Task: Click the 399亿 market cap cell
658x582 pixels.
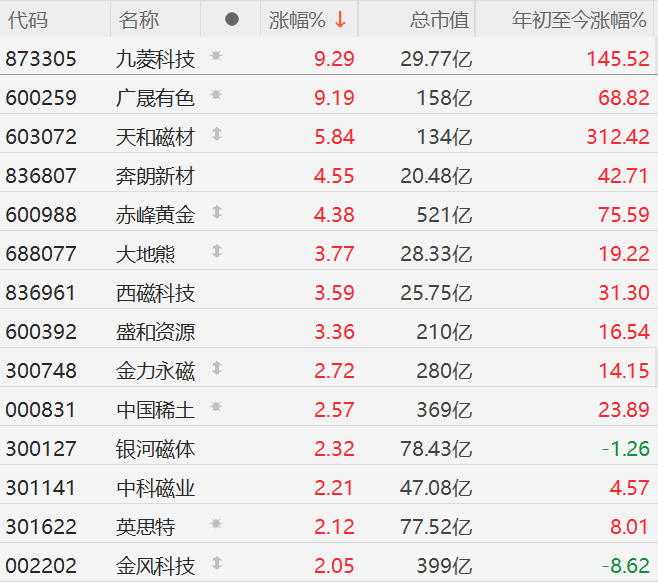Action: (x=444, y=566)
